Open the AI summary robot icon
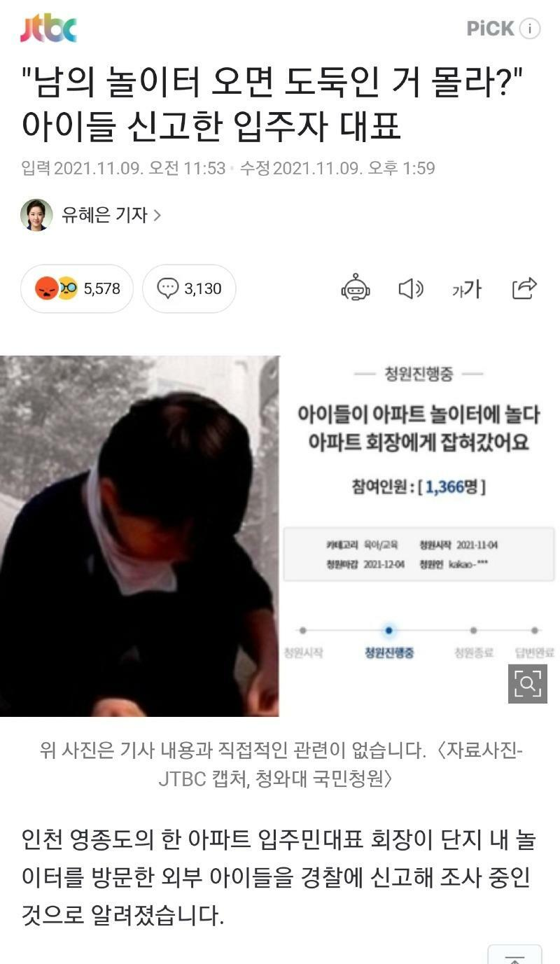The width and height of the screenshot is (560, 964). (356, 288)
